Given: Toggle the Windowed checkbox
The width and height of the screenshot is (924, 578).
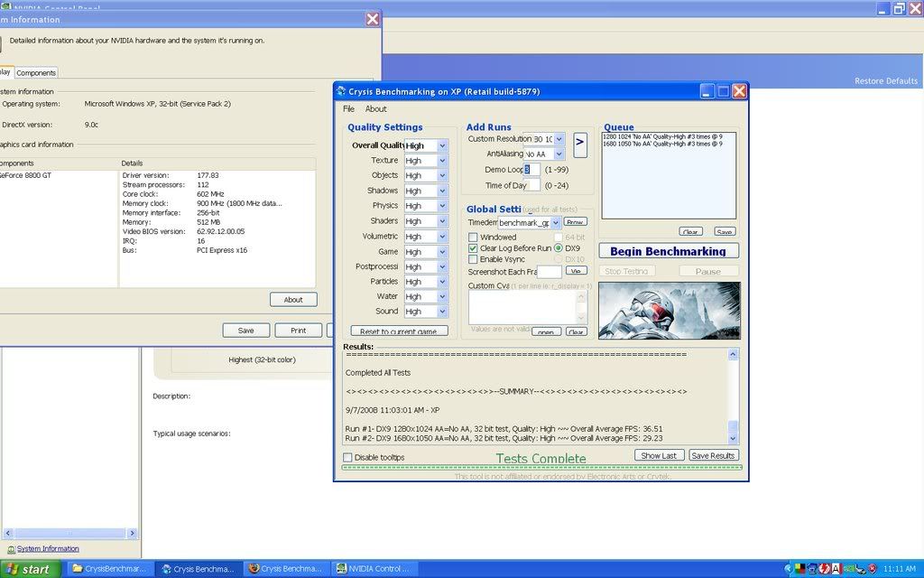Looking at the screenshot, I should [473, 238].
